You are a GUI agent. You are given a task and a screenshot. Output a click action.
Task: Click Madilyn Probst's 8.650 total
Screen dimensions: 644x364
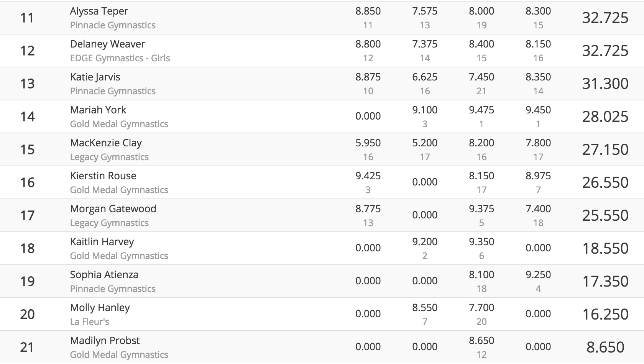605,347
